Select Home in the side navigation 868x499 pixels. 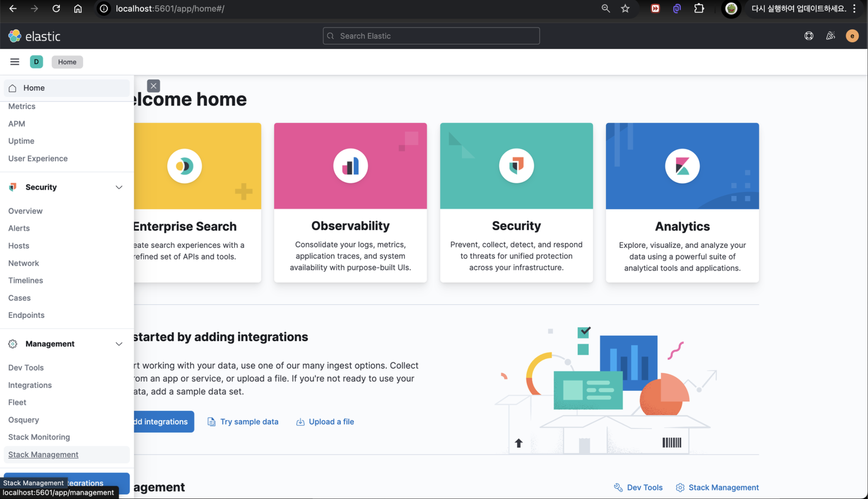(x=34, y=88)
